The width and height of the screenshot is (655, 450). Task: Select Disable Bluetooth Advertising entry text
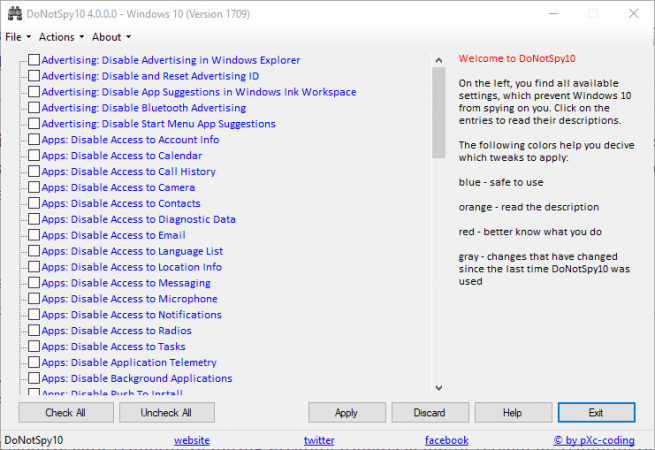click(x=144, y=108)
